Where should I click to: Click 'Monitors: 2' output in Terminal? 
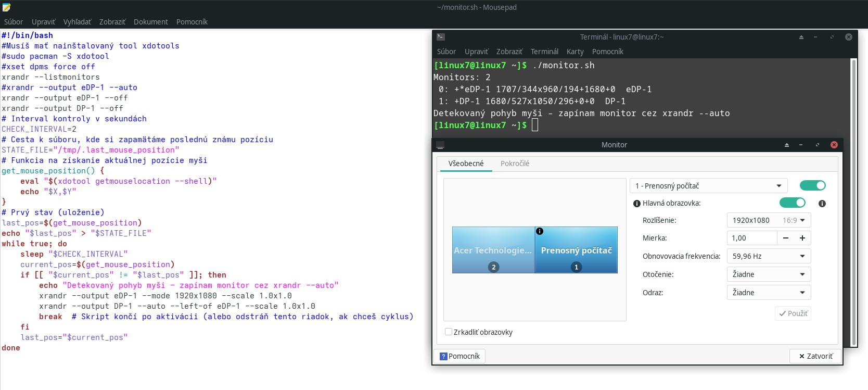click(x=462, y=77)
